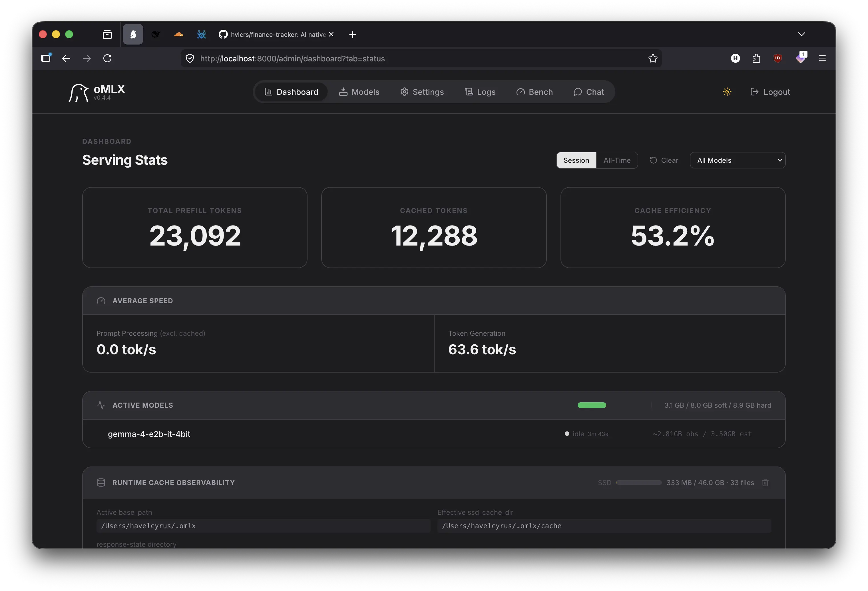Click the Logout button

(770, 92)
